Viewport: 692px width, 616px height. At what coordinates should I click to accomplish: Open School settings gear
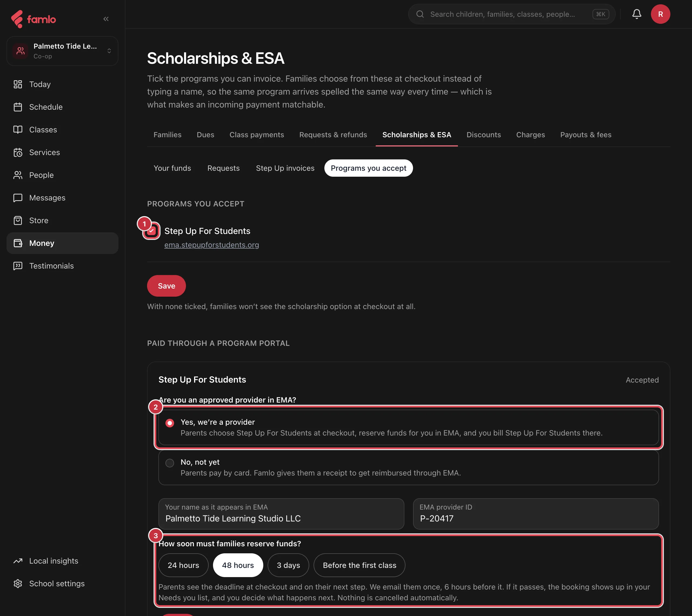(62, 584)
